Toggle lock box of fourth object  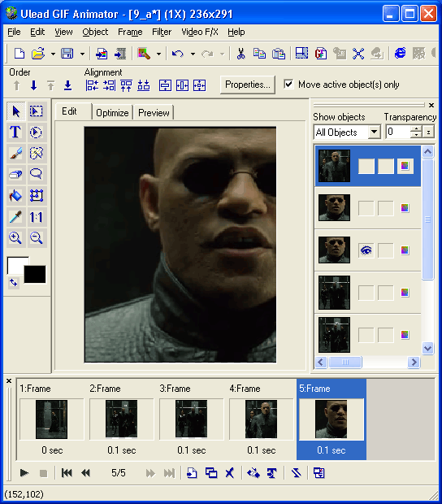point(386,292)
